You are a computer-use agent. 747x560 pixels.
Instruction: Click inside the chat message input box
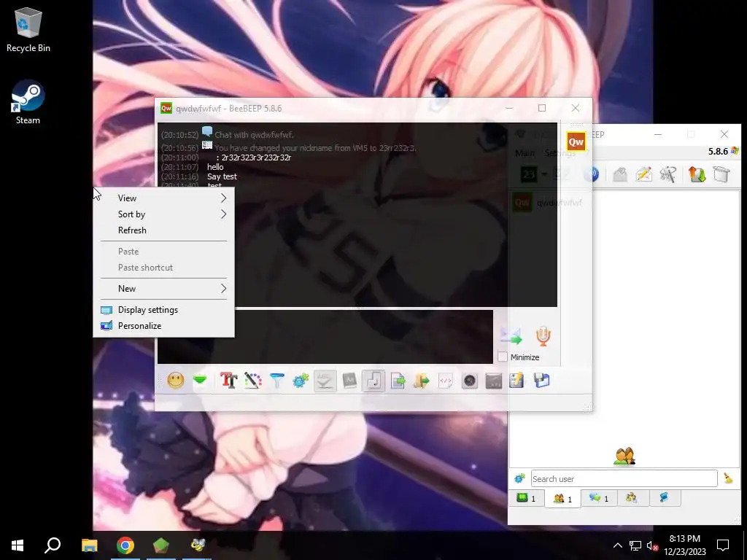325,337
